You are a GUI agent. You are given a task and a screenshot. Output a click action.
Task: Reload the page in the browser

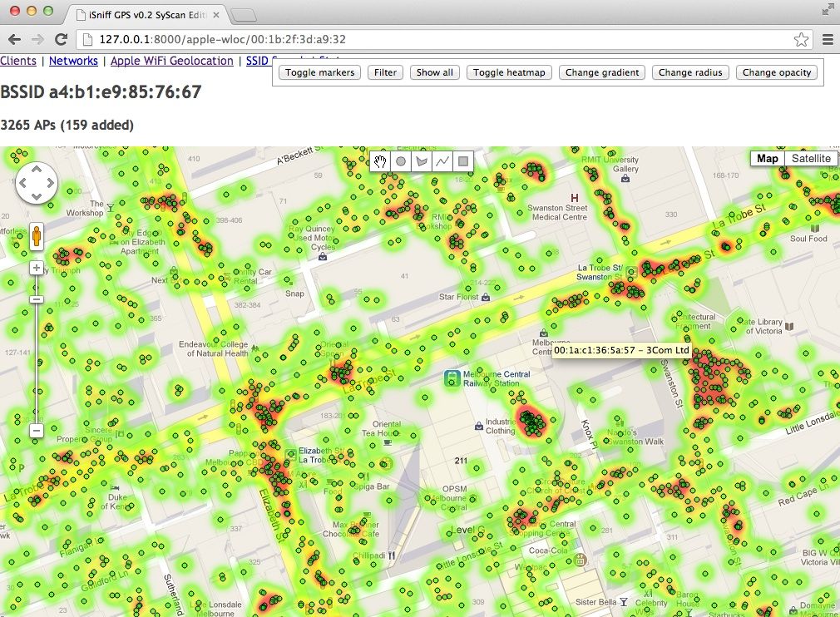click(x=61, y=39)
